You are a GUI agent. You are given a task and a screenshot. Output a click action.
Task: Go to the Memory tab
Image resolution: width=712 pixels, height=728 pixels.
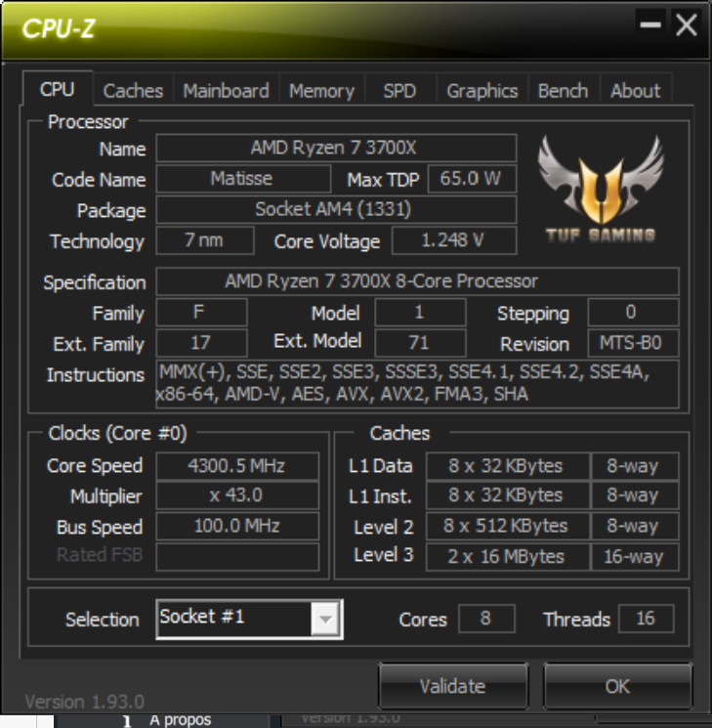pyautogui.click(x=321, y=91)
